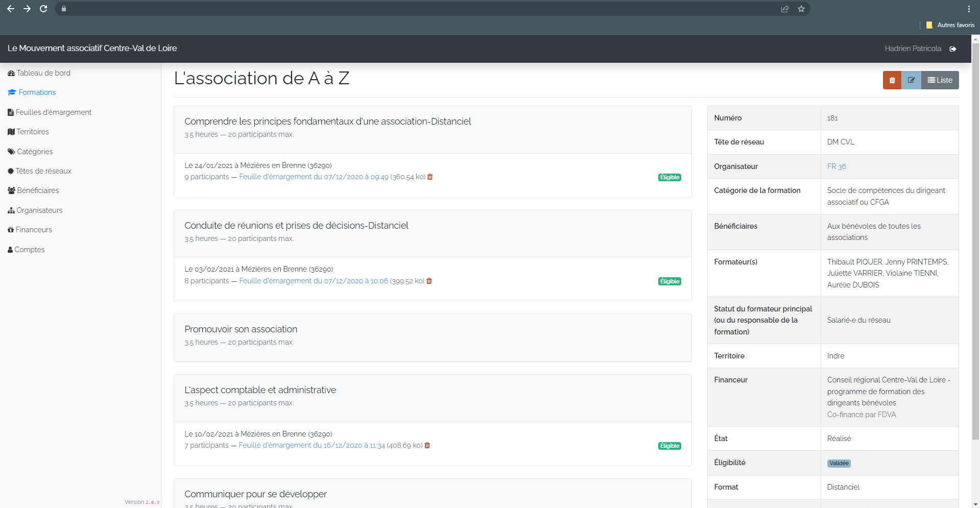Open the Tableau de bord dashboard icon
Viewport: 980px width, 508px height.
click(x=11, y=73)
